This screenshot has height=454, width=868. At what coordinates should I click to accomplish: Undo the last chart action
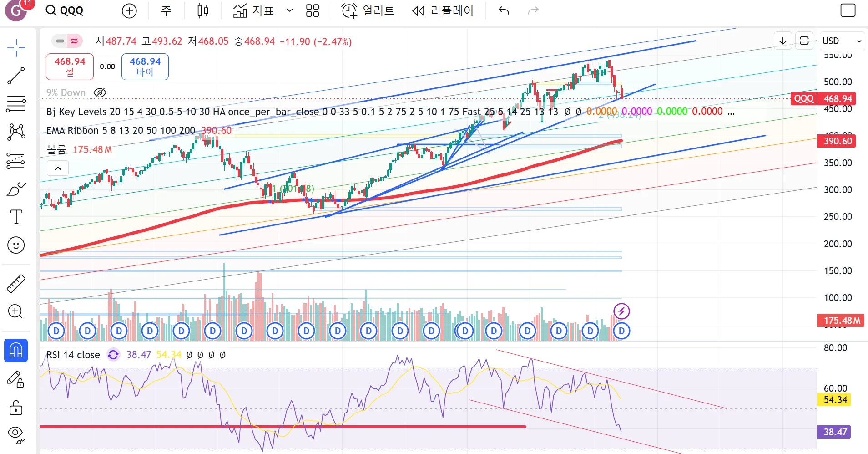[503, 10]
